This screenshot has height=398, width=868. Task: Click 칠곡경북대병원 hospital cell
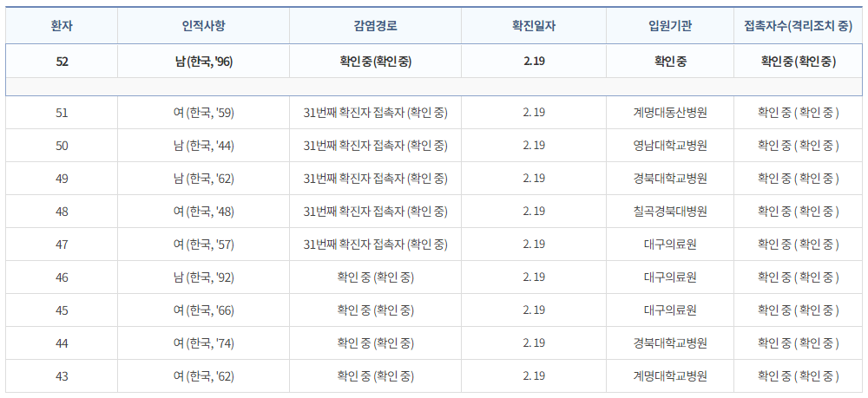[670, 212]
